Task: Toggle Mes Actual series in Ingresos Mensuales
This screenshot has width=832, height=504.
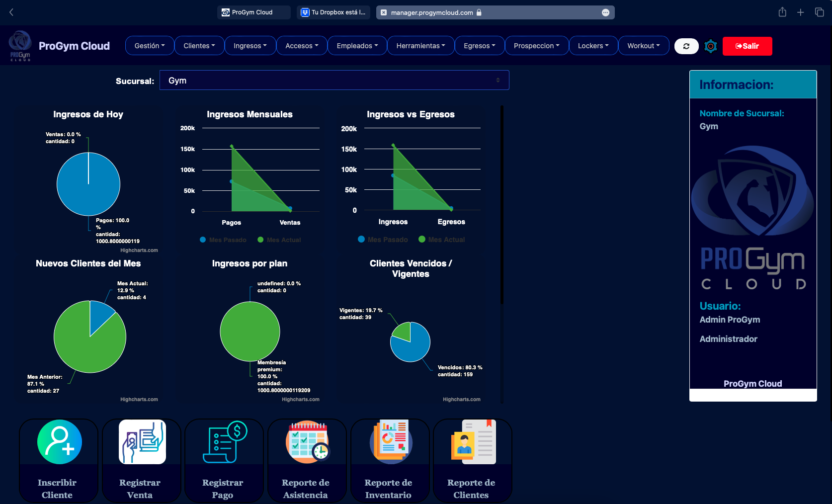Action: tap(279, 240)
